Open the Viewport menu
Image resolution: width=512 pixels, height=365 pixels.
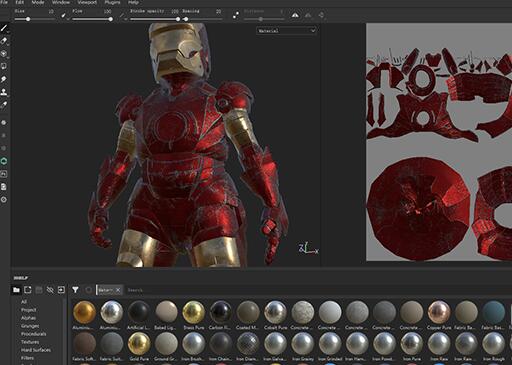(87, 2)
